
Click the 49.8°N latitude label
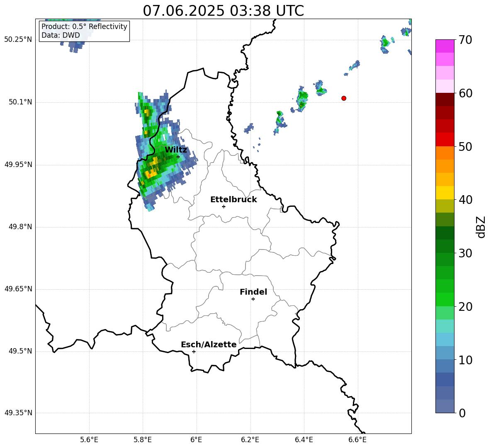(20, 227)
